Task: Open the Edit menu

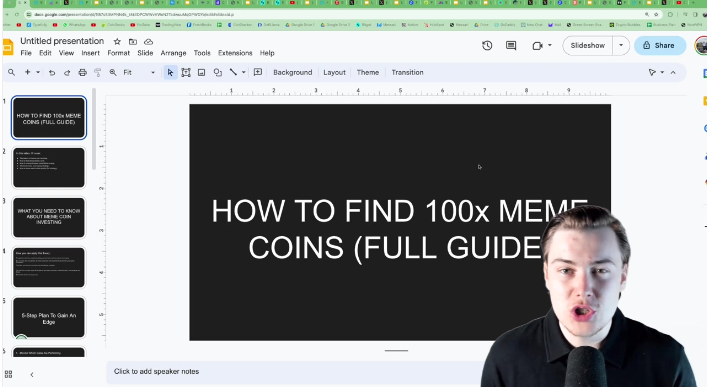Action: pyautogui.click(x=45, y=53)
